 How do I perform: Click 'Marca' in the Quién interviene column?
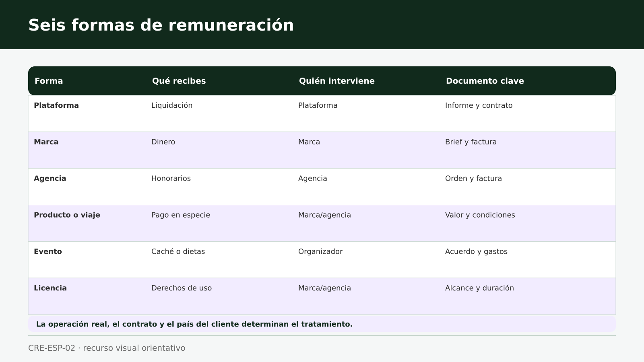coord(309,142)
